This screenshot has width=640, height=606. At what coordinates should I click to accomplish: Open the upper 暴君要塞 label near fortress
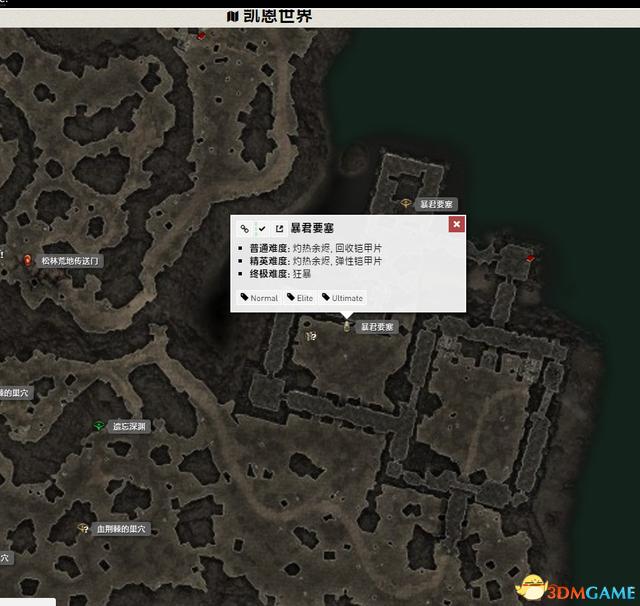point(436,204)
